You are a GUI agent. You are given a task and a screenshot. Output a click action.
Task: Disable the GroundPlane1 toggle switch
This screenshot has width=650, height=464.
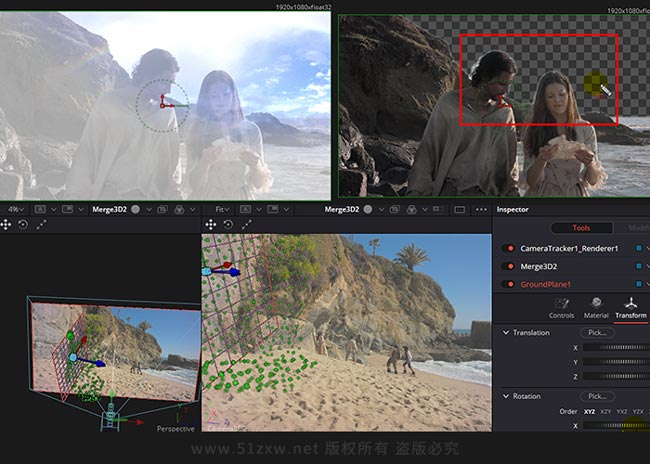[508, 284]
